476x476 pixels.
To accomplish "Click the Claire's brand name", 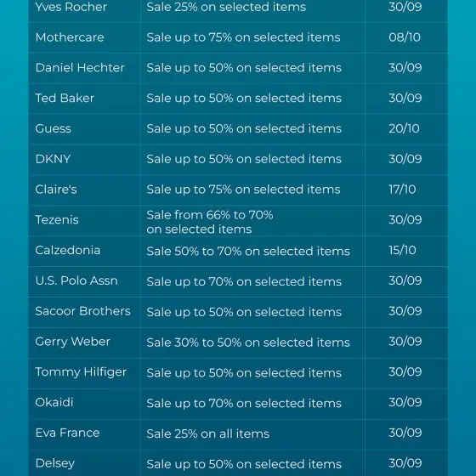I will tap(56, 190).
